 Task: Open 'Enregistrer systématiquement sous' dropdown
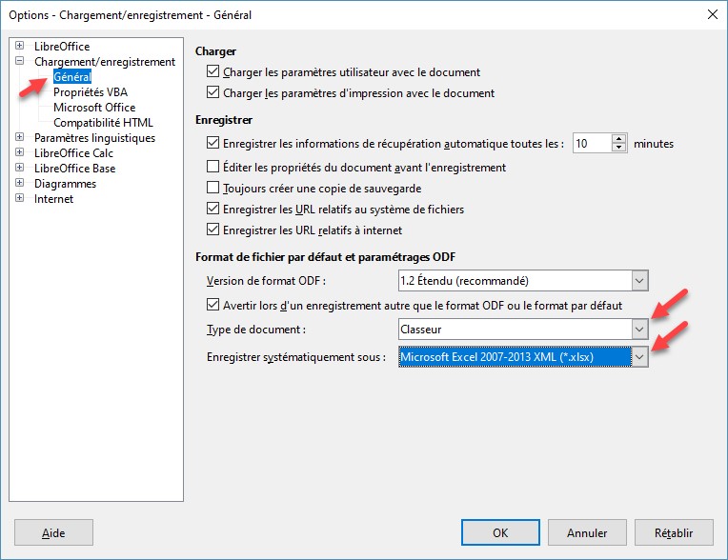tap(639, 357)
